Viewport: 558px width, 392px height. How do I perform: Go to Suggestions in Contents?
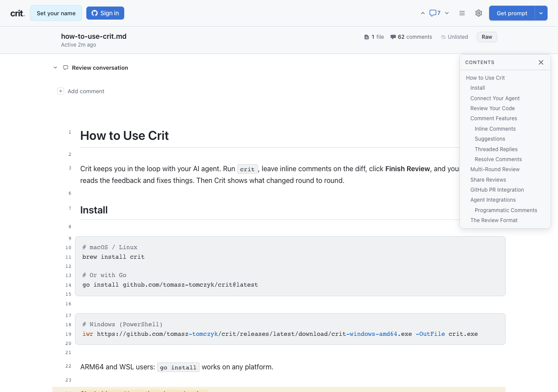(490, 139)
